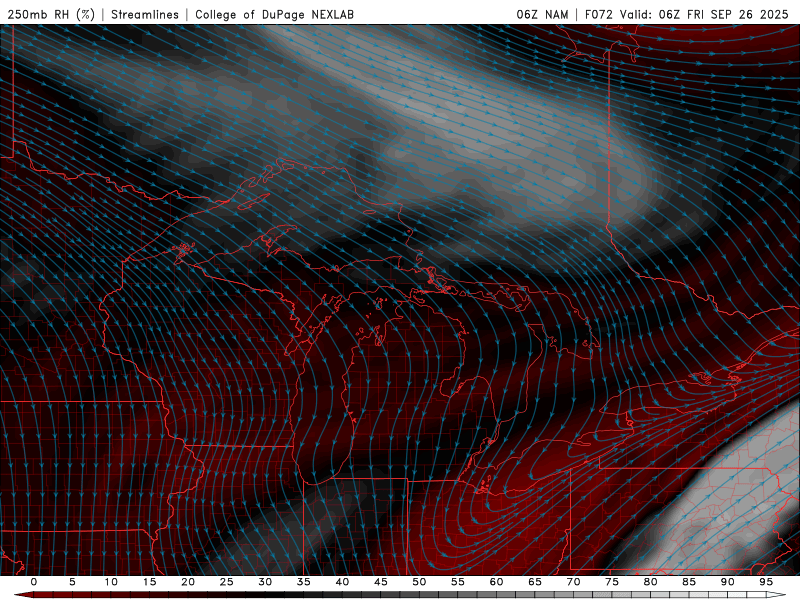The width and height of the screenshot is (800, 600).
Task: Click the color scale label "45"
Action: click(381, 582)
